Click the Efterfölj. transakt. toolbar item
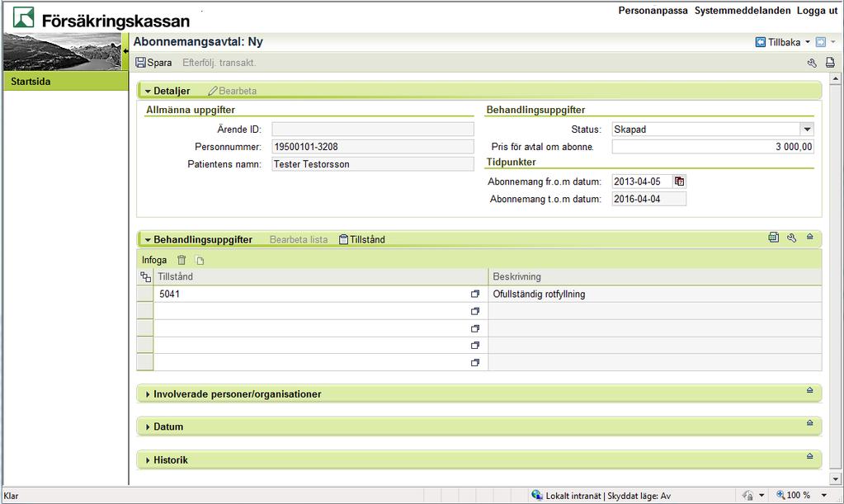The image size is (844, 504). (x=219, y=63)
